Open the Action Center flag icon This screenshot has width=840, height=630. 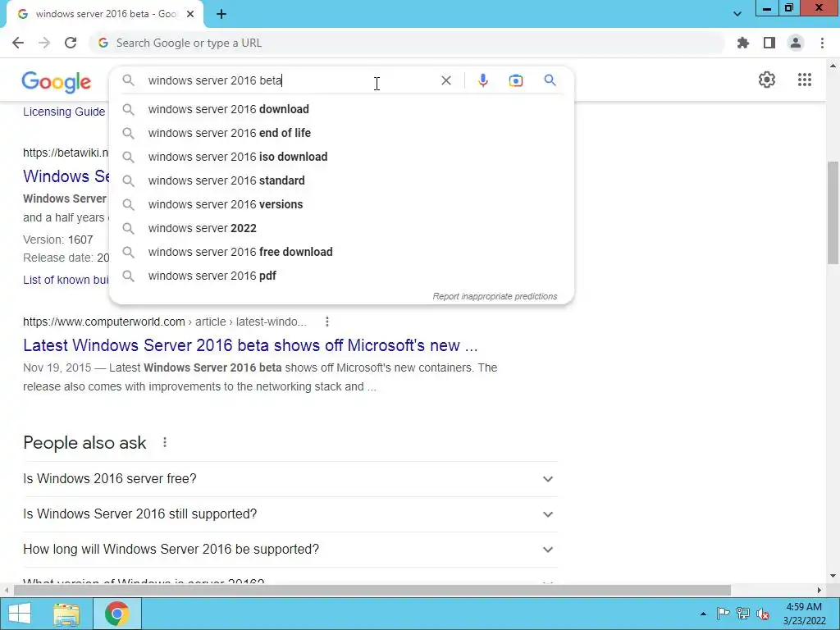[x=723, y=614]
